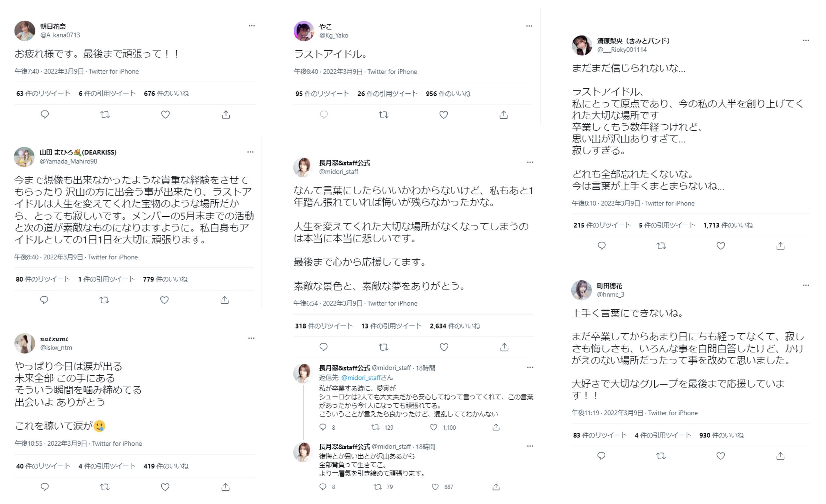This screenshot has height=504, width=826.
Task: Open 山田まひろ's profile avatar
Action: coord(24,157)
